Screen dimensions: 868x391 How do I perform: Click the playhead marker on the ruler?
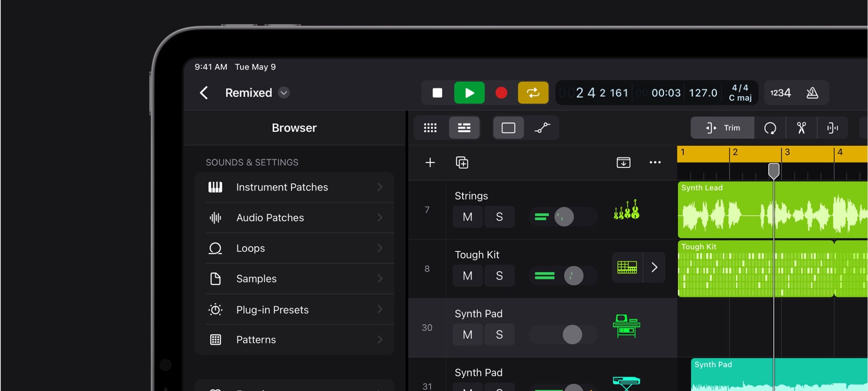774,171
